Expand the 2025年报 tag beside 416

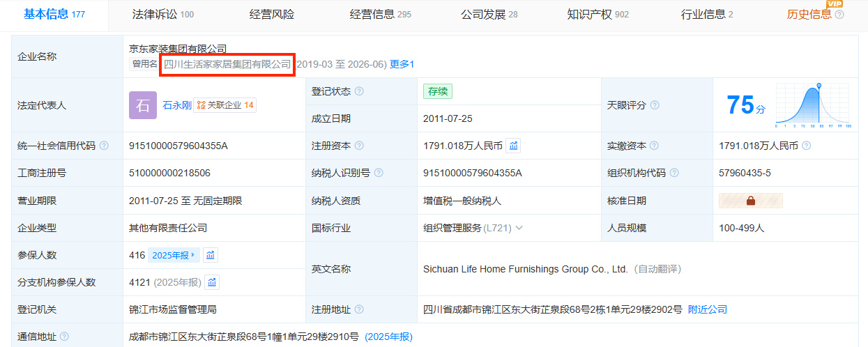coord(174,255)
